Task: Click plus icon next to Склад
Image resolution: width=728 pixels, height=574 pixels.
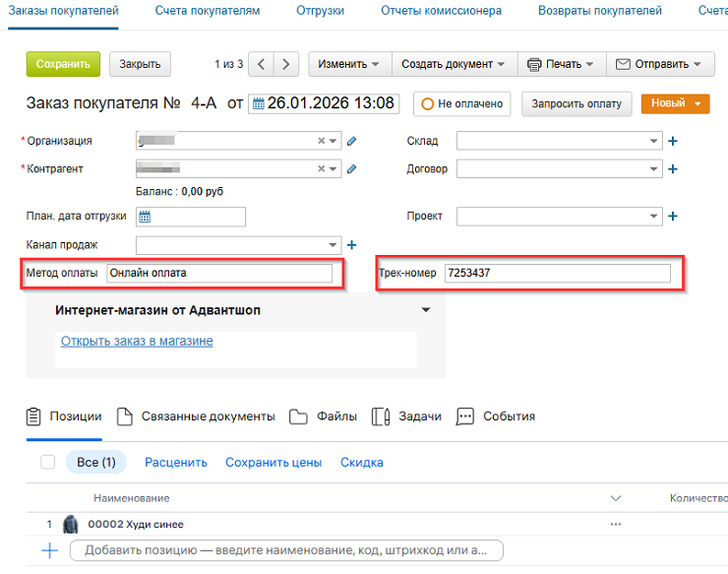Action: 673,142
